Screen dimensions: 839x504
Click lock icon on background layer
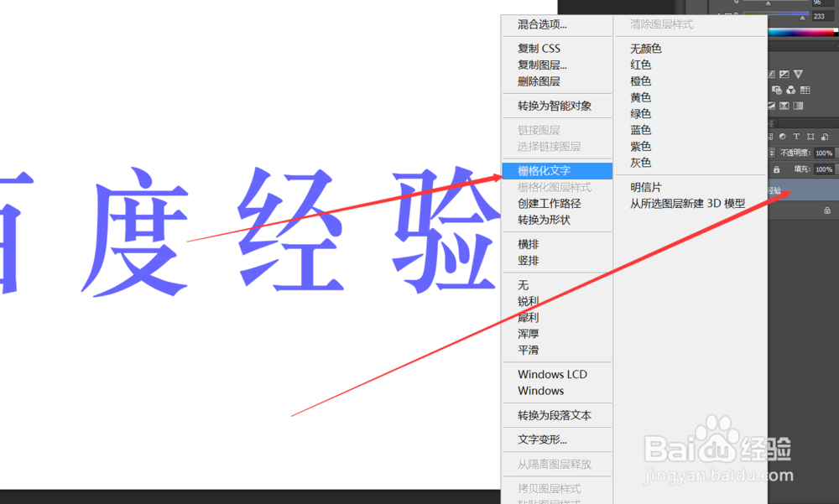(x=827, y=210)
